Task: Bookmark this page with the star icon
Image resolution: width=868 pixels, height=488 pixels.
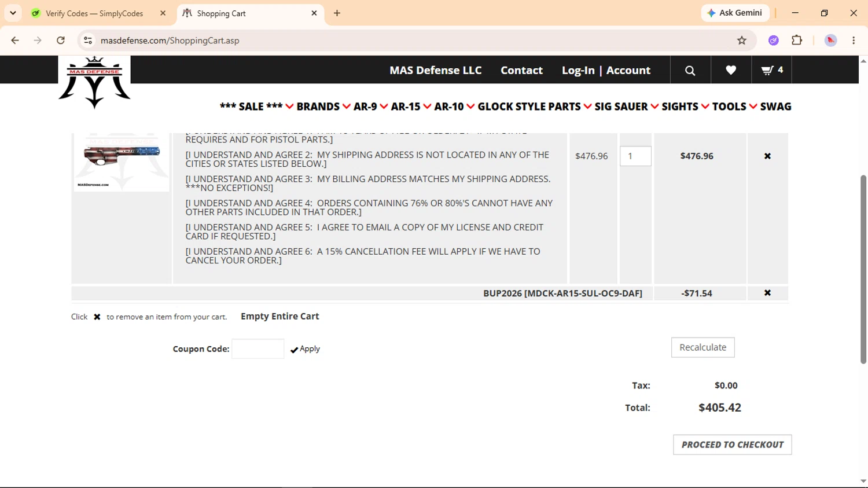Action: pyautogui.click(x=742, y=41)
